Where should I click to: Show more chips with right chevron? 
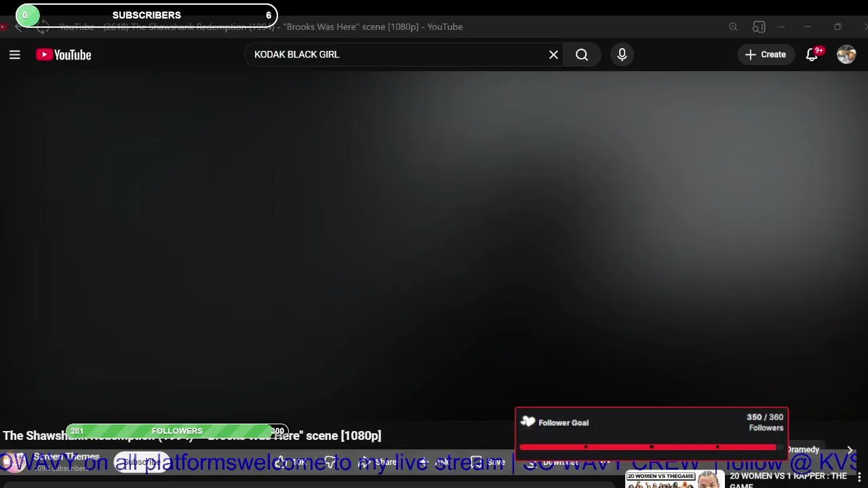(x=850, y=450)
